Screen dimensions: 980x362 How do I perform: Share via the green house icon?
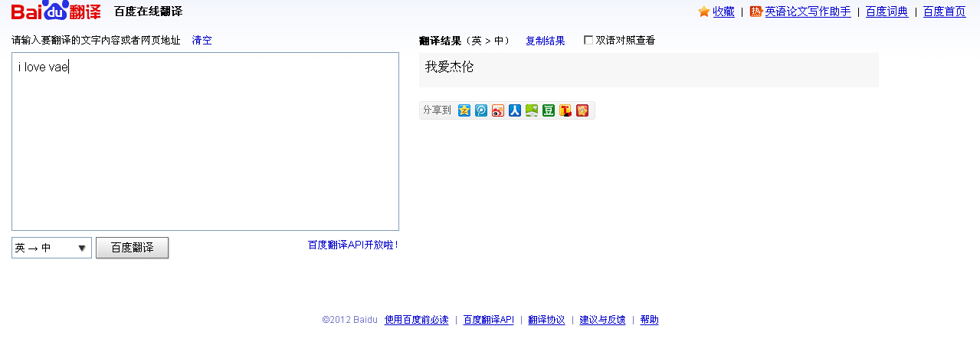click(x=532, y=110)
